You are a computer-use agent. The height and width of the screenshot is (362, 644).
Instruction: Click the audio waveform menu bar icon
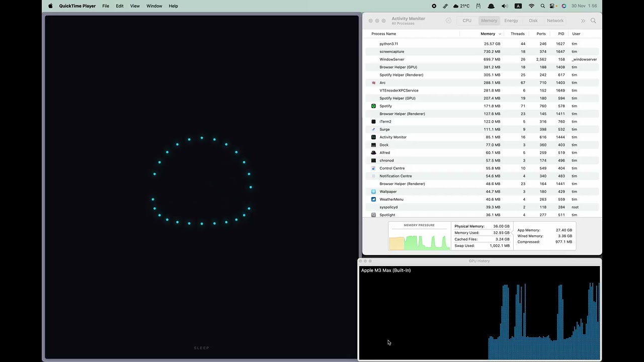click(445, 6)
